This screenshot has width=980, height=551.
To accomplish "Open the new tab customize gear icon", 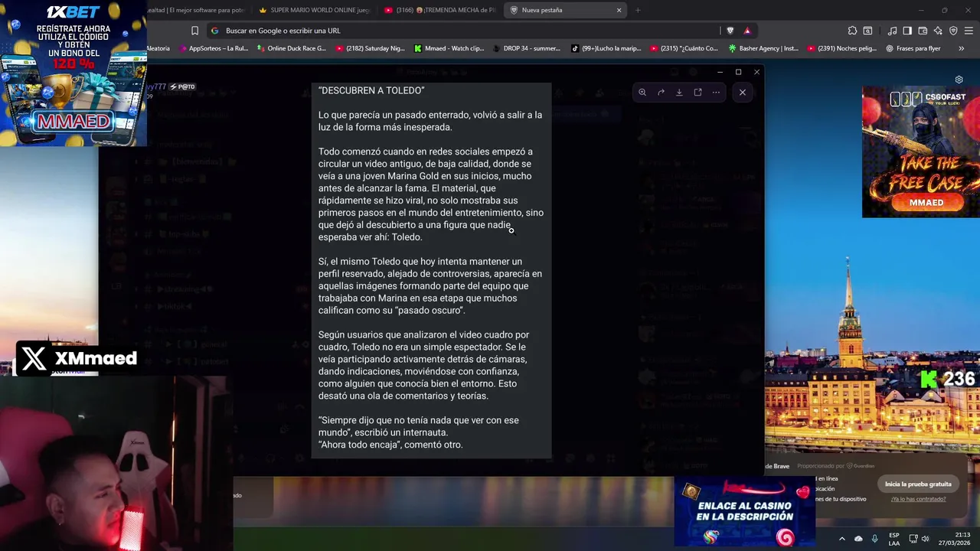I will (959, 80).
